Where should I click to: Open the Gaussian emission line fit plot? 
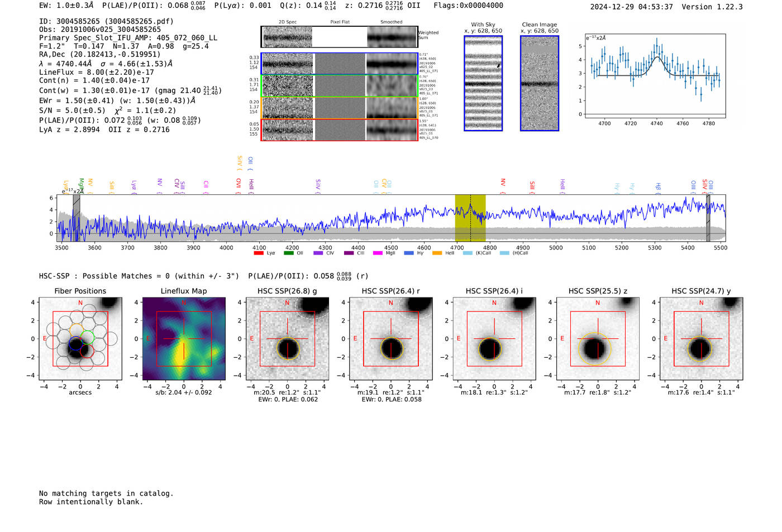click(x=655, y=76)
